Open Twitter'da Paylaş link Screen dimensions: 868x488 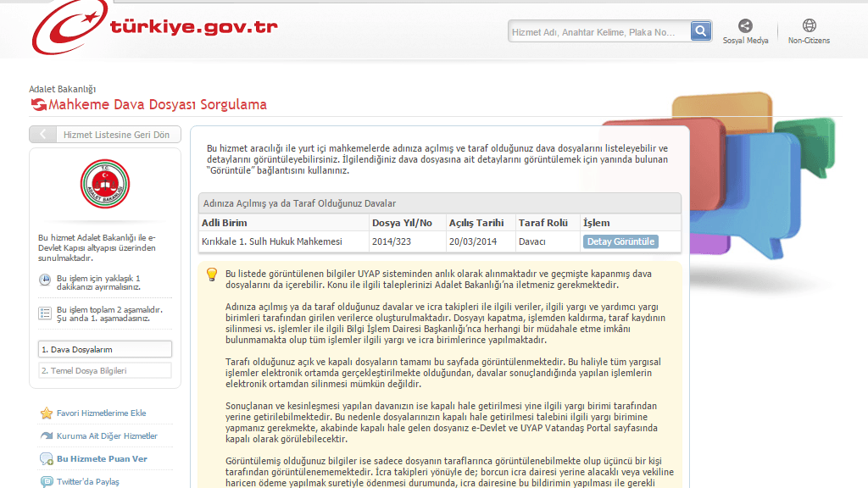87,482
